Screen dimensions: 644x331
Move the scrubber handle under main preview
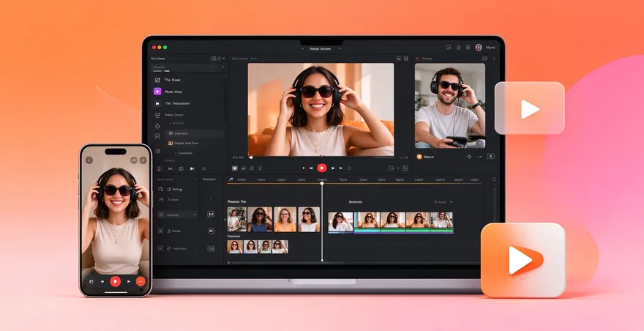pos(251,157)
